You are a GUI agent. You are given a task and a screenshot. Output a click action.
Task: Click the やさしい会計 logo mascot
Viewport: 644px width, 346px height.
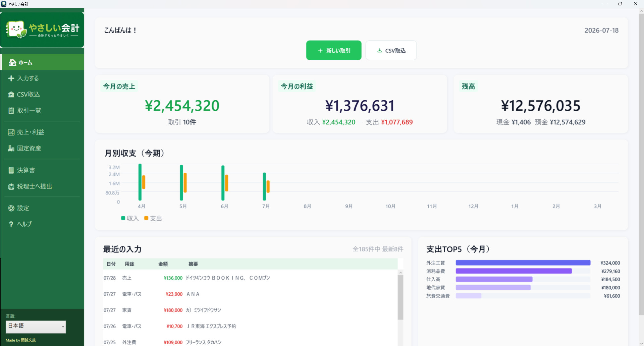[16, 30]
